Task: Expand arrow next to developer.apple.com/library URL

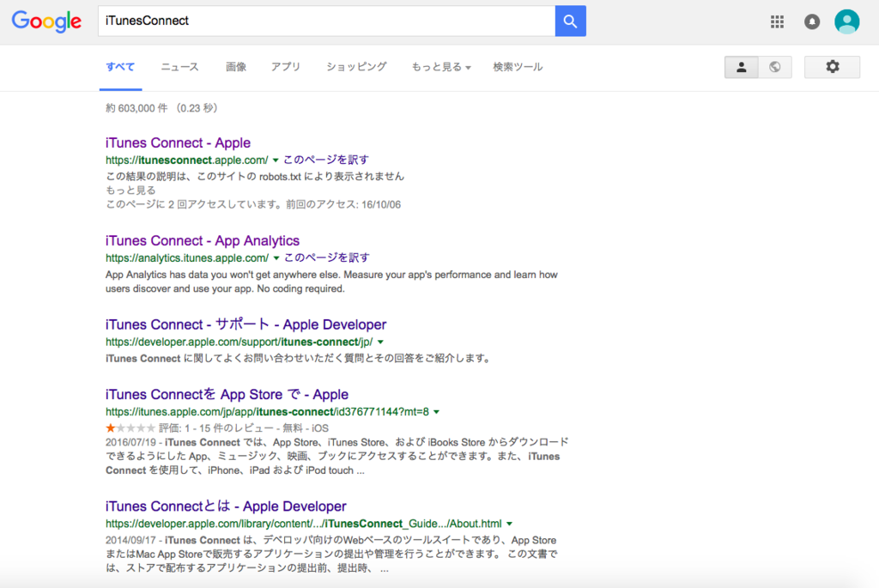Action: point(510,524)
